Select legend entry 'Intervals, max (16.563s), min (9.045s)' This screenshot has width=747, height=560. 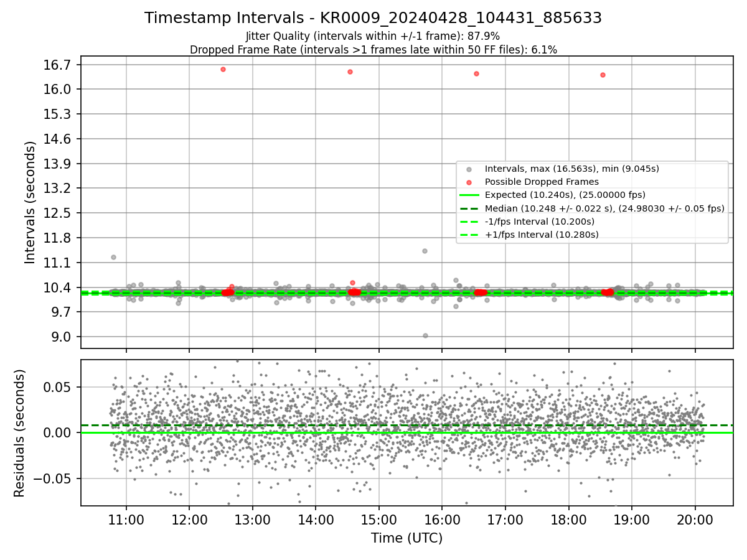point(571,169)
